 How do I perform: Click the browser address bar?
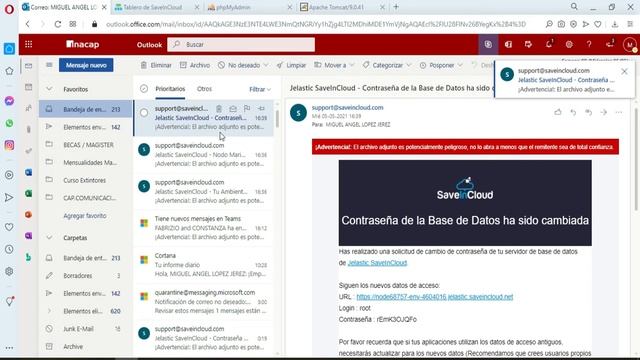point(316,24)
